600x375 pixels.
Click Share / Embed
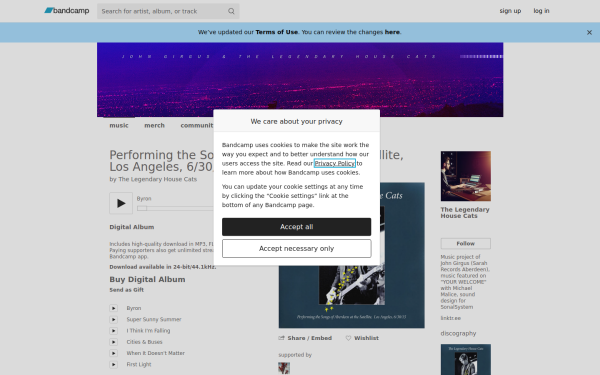coord(305,338)
